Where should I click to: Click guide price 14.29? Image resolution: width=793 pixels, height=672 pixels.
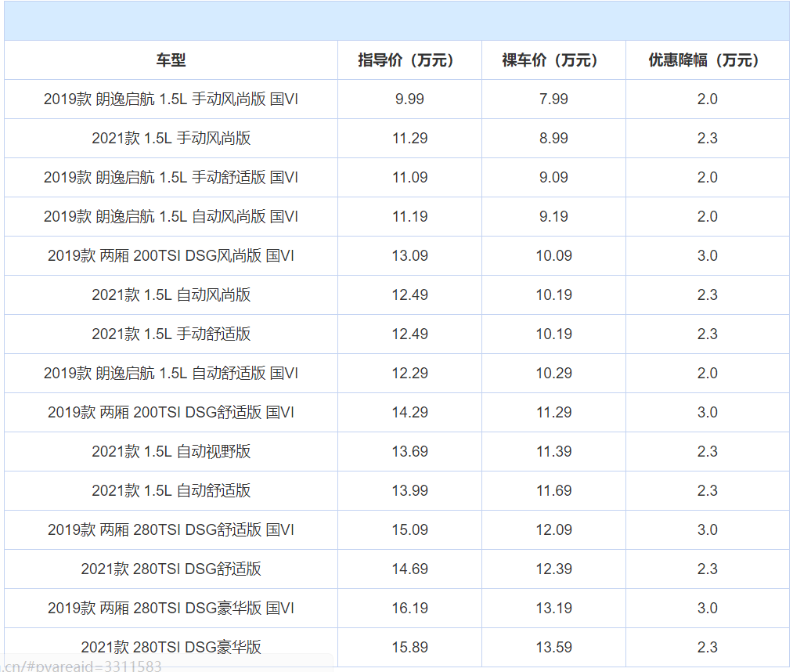coord(409,413)
